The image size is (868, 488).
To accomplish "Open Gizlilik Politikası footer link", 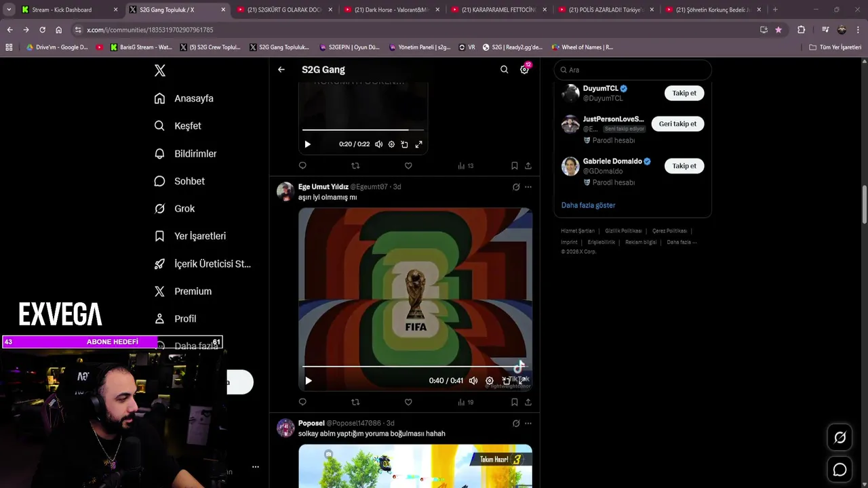I will tap(623, 231).
